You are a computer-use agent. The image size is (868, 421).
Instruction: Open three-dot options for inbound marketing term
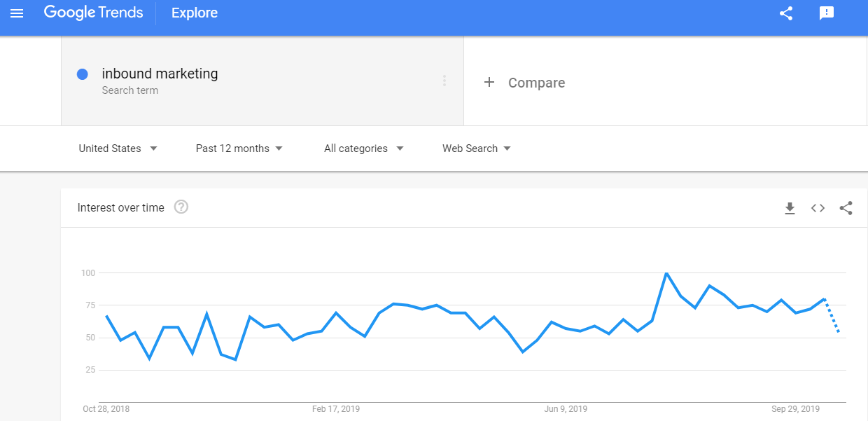444,81
